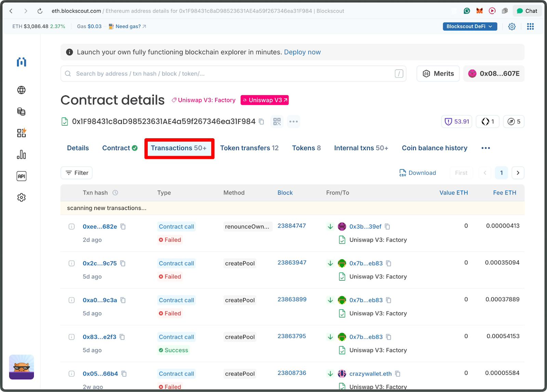Open the networks globe icon in the sidebar
The height and width of the screenshot is (392, 547).
(21, 90)
